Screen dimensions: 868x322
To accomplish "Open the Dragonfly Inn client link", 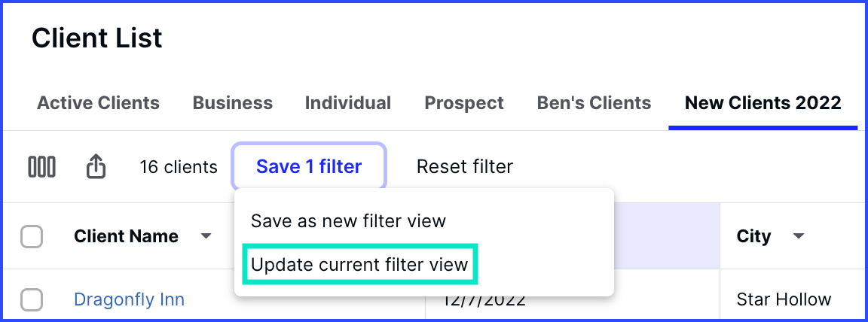I will 129,299.
